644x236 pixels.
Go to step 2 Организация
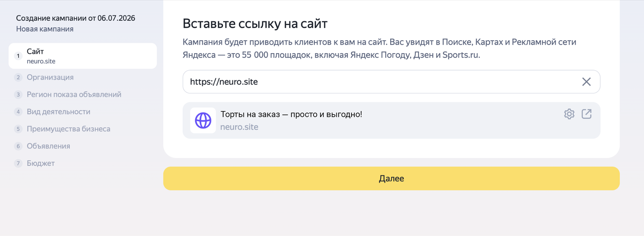click(44, 77)
